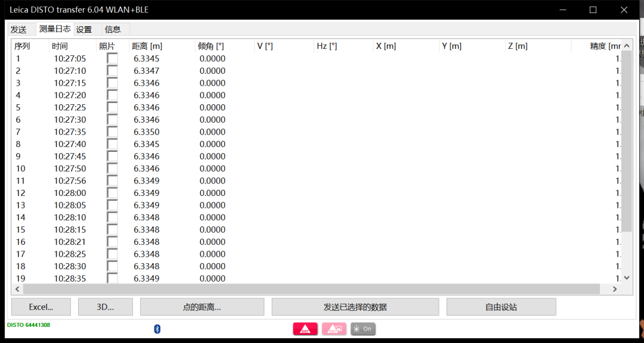Click the right arrow on the horizontal scrollbar
Screen dimensions: 644x343
coord(615,289)
